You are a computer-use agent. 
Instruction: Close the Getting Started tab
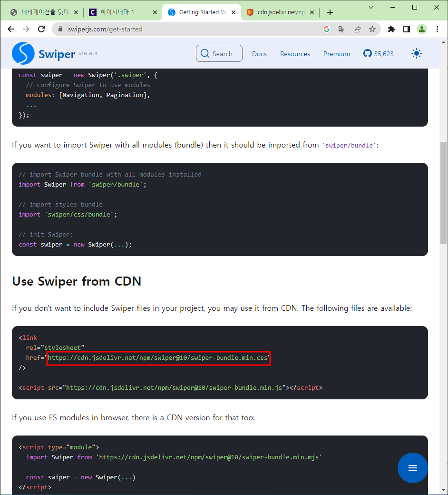[x=234, y=12]
